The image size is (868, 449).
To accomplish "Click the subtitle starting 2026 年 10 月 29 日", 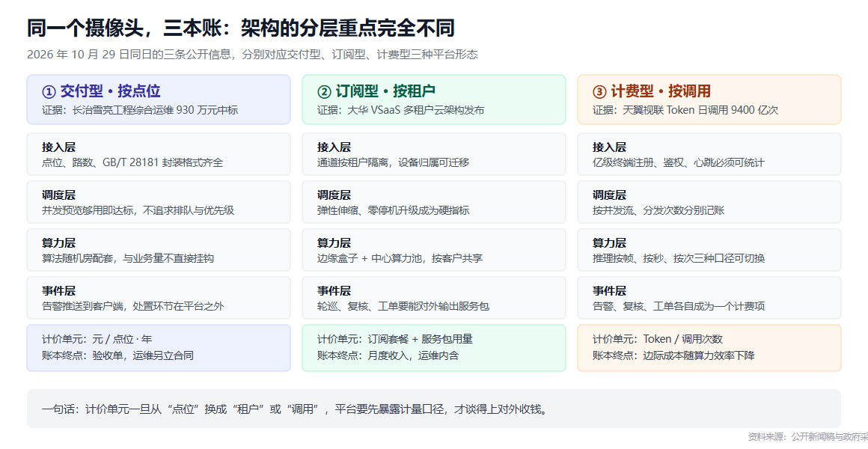I will click(x=252, y=55).
